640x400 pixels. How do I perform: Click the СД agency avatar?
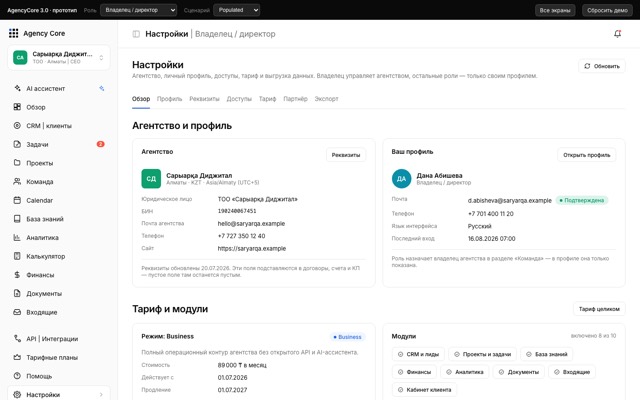pos(151,179)
